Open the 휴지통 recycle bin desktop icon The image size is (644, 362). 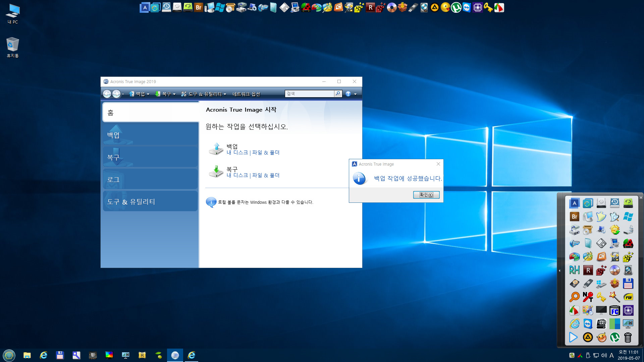(13, 47)
